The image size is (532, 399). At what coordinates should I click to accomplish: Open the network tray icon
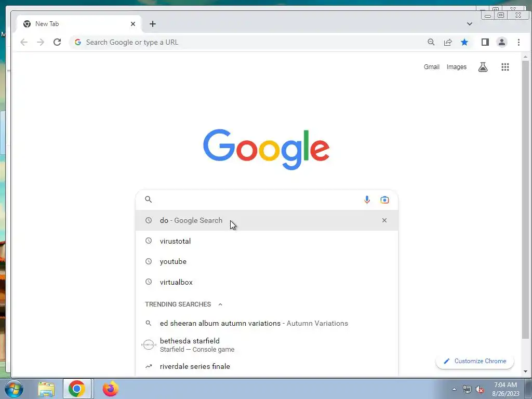[467, 389]
